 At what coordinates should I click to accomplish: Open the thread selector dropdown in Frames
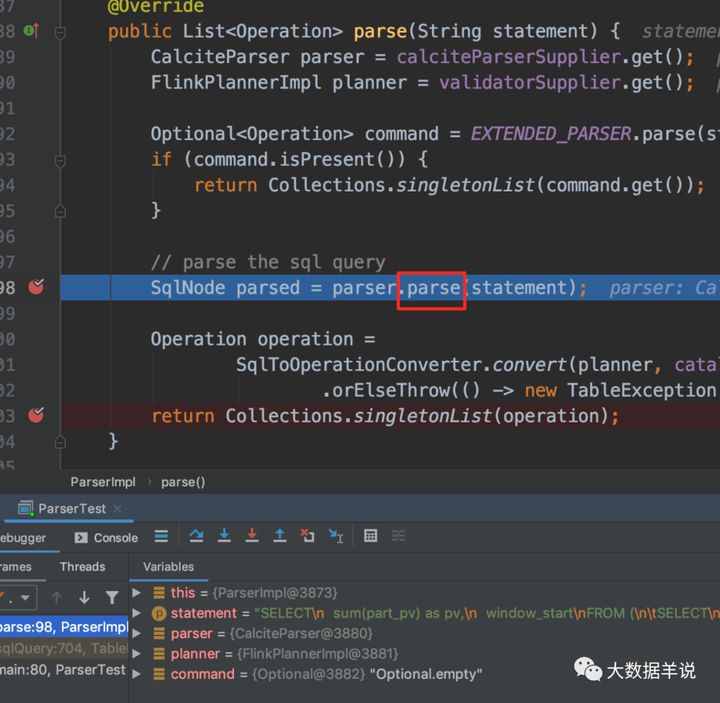click(x=17, y=598)
